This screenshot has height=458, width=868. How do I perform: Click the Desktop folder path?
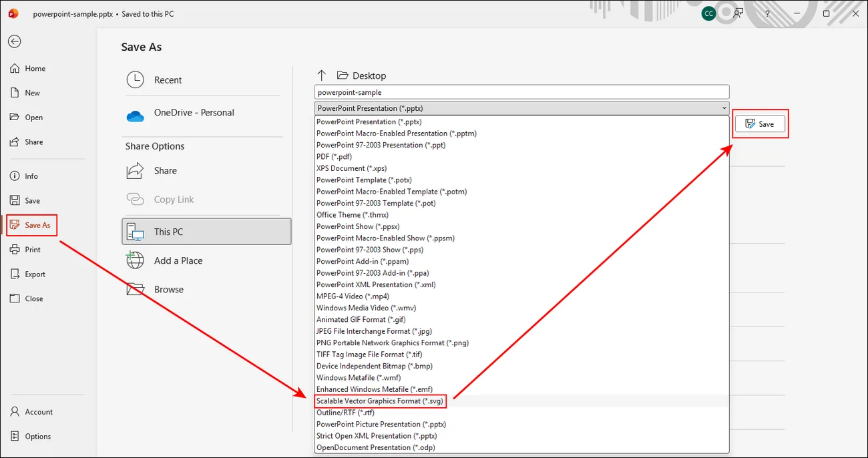(362, 75)
